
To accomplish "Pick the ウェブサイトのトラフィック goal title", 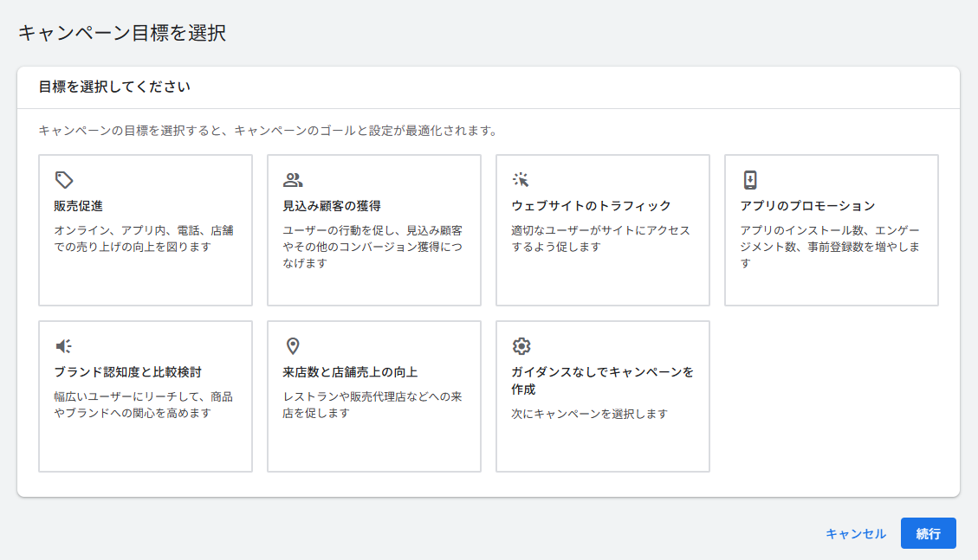I will 591,206.
